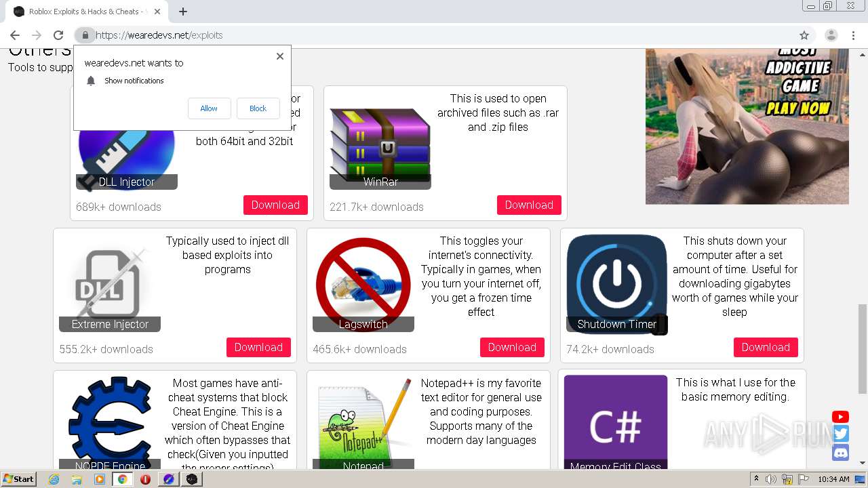Open the Chrome profile avatar
The width and height of the screenshot is (868, 488).
831,35
